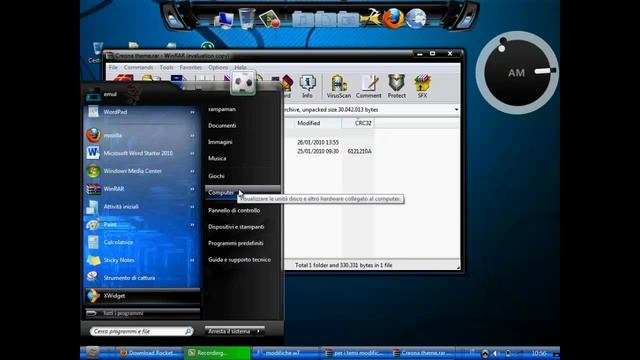Click the soccer ball user picture
Viewport: 640px width, 360px height.
[243, 82]
